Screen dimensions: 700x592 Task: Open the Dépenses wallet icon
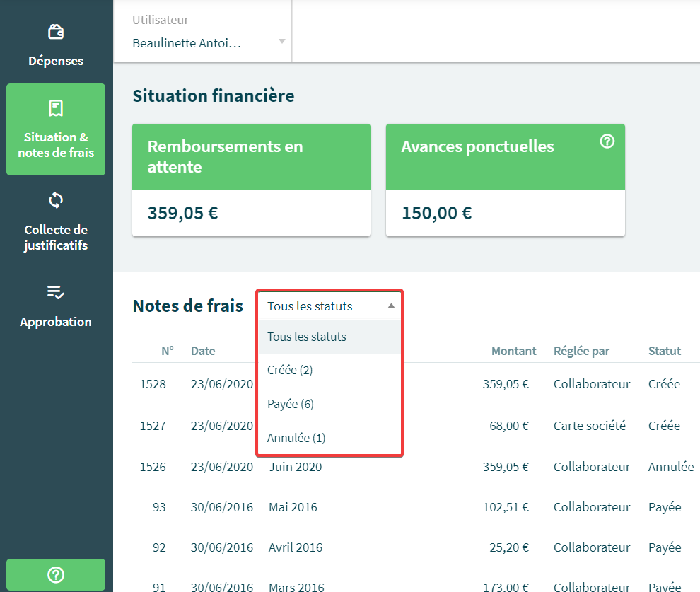tap(56, 32)
